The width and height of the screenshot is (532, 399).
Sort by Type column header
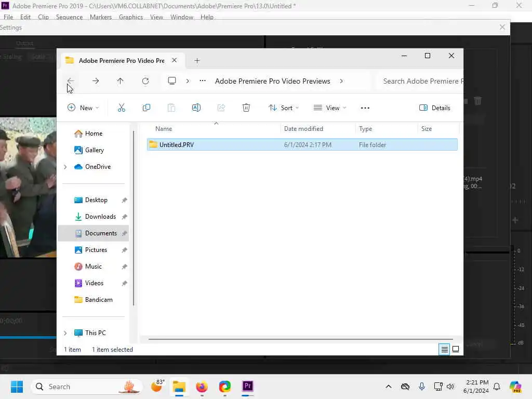point(365,129)
